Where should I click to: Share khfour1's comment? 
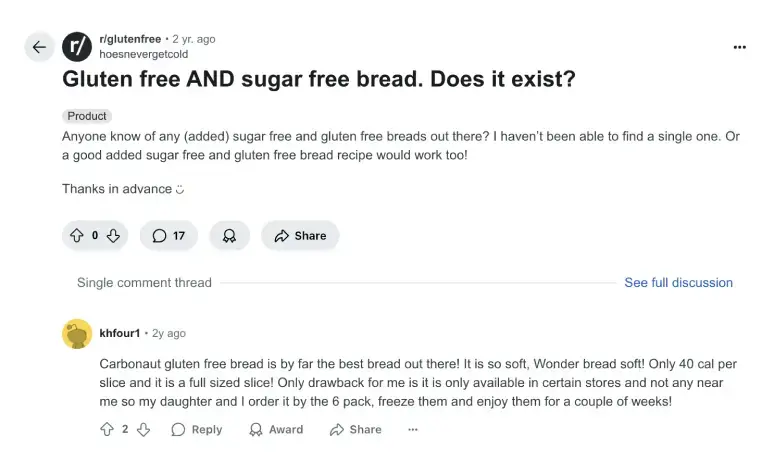[355, 429]
